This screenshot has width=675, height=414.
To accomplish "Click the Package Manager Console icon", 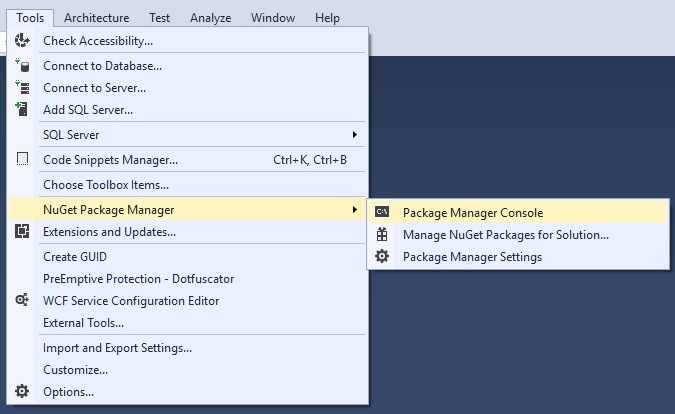I will coord(382,212).
